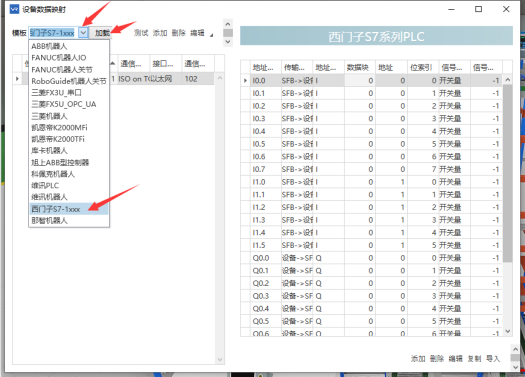Open the 模板 template dropdown arrow
The height and width of the screenshot is (377, 525).
[x=83, y=33]
